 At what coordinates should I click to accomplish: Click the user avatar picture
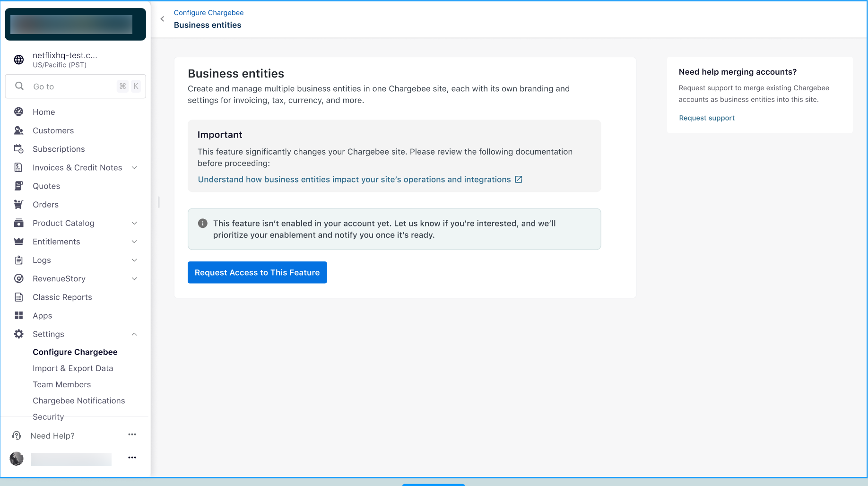click(x=17, y=459)
